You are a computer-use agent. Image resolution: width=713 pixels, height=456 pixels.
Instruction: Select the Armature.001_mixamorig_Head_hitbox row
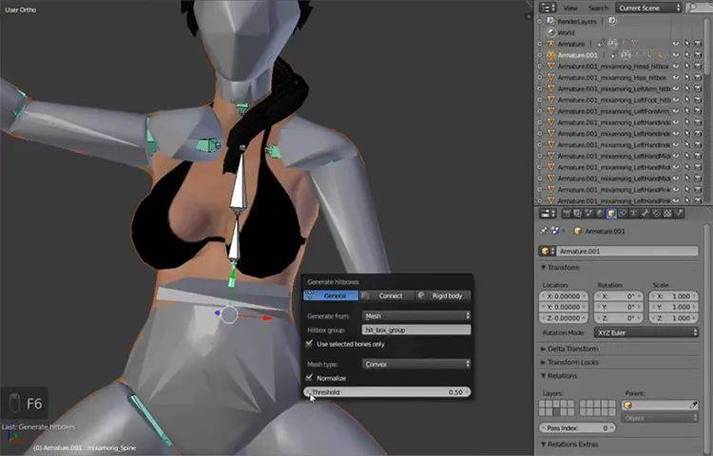[613, 66]
